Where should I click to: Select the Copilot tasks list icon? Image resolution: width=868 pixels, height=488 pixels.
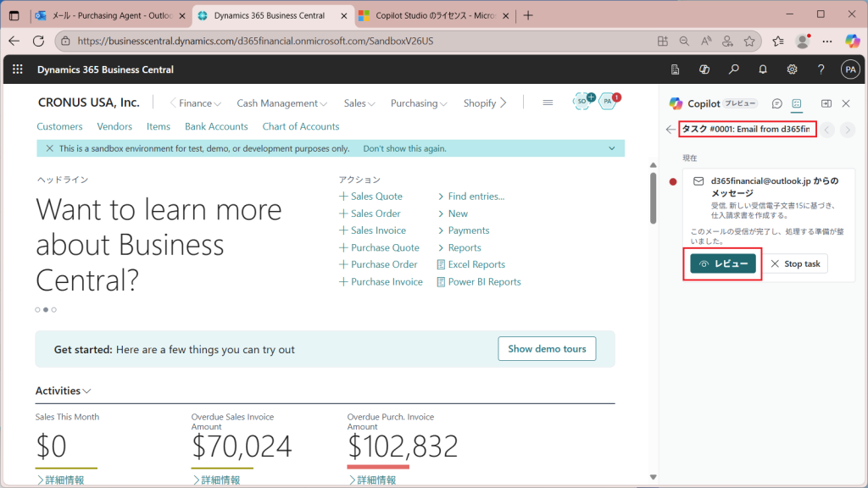click(797, 103)
